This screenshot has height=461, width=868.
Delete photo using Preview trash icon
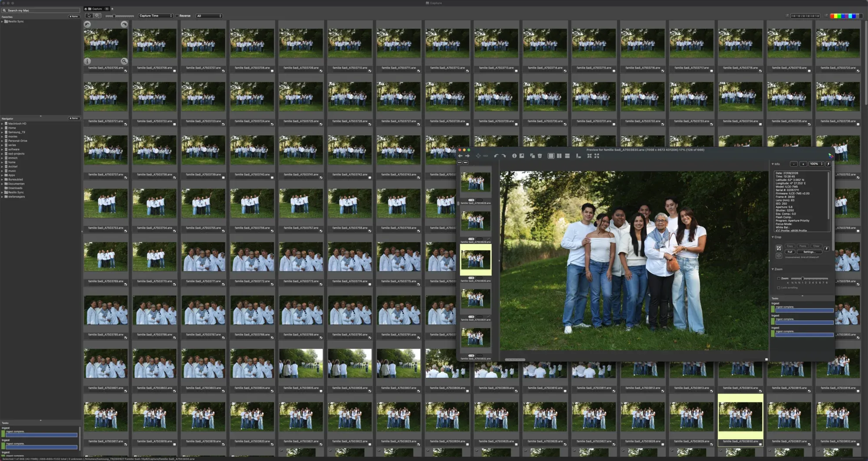[540, 156]
